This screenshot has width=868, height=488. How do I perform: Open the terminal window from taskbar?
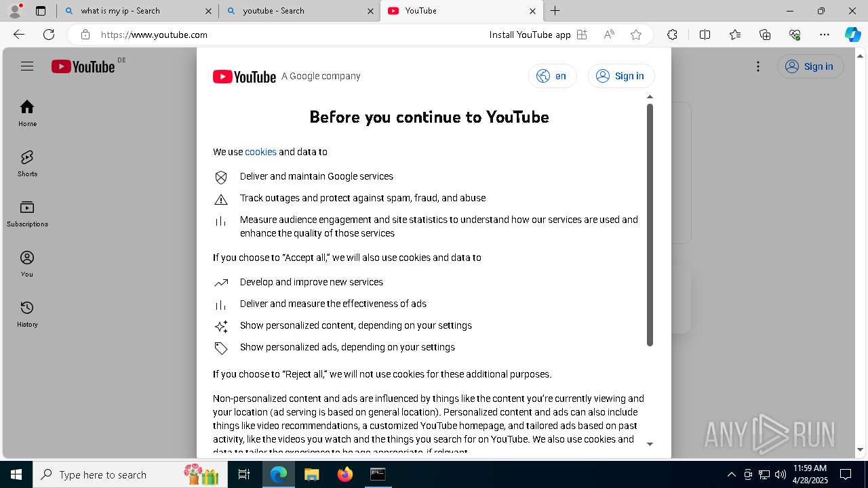[378, 474]
